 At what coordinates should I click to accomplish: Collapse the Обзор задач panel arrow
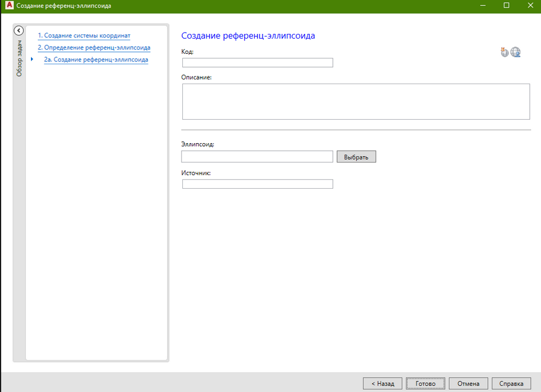click(x=18, y=30)
